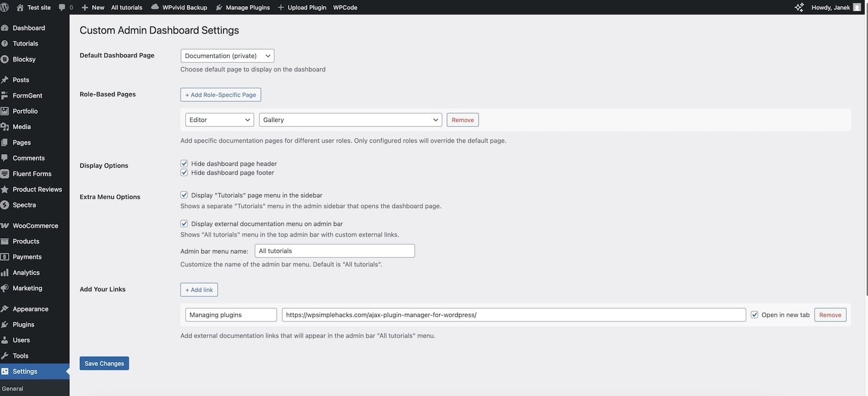Click the Add Role-Specific Page button
The height and width of the screenshot is (396, 868).
pos(220,93)
